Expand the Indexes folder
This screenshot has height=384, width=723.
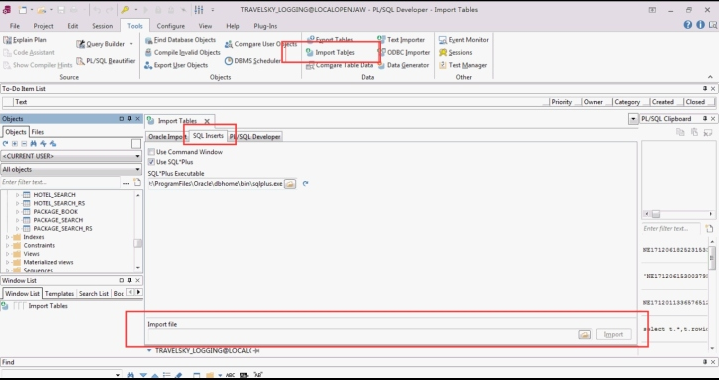(7, 237)
